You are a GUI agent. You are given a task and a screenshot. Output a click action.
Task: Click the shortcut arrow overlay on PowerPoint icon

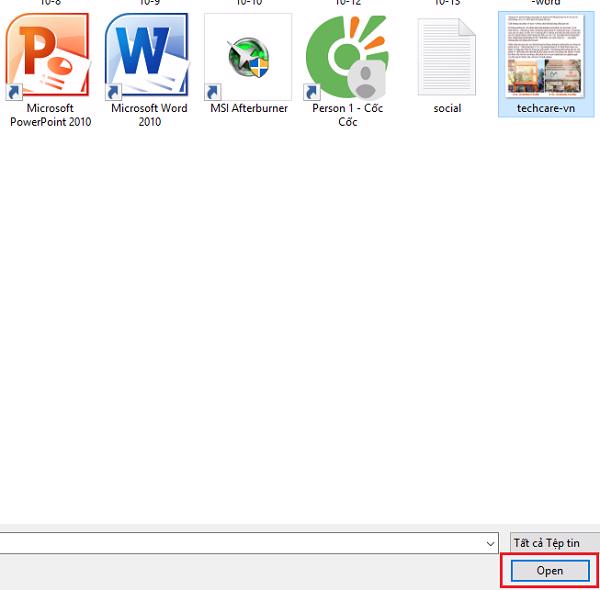point(11,92)
